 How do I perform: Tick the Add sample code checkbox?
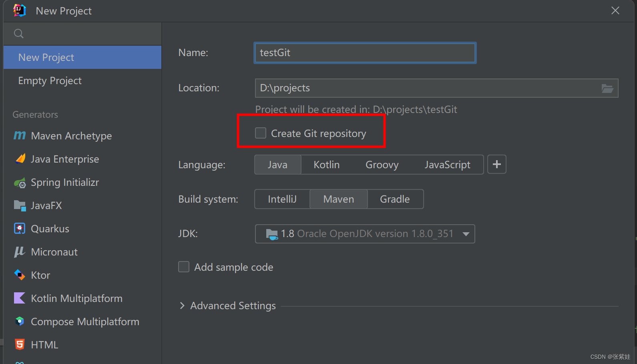click(184, 267)
